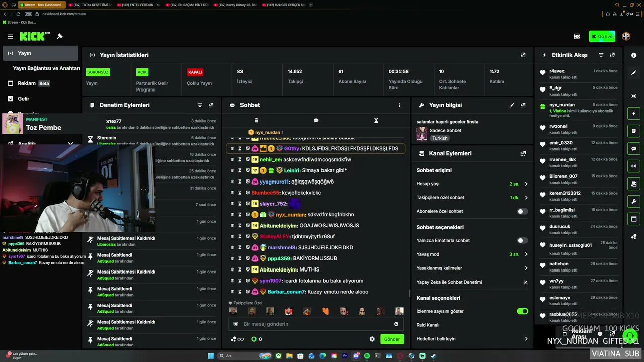Open Discord from the taskbar
644x362 pixels.
tap(356, 356)
